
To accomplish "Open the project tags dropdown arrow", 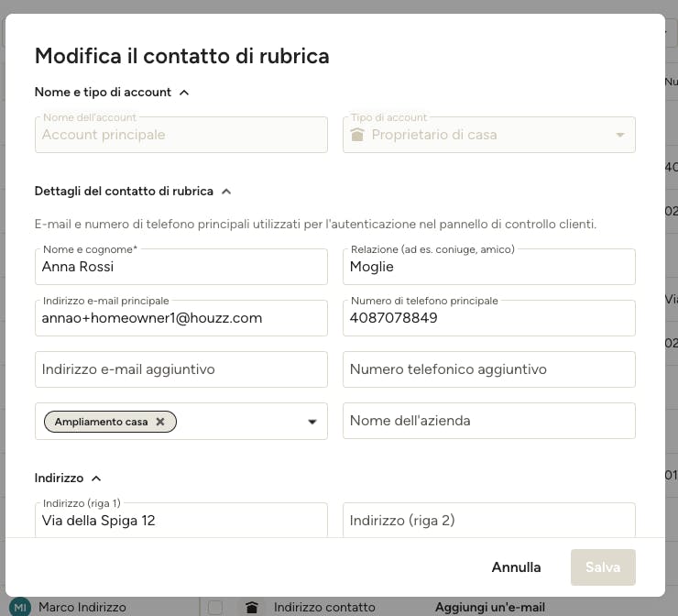I will click(x=312, y=422).
